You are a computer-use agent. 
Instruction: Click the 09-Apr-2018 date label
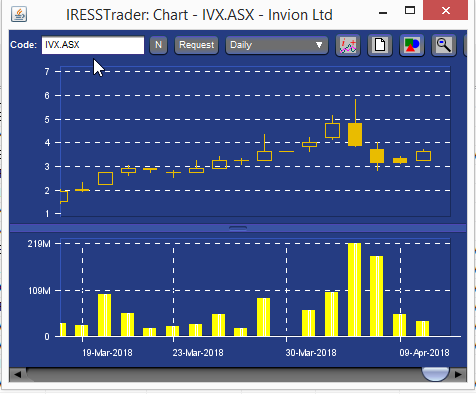click(x=424, y=353)
